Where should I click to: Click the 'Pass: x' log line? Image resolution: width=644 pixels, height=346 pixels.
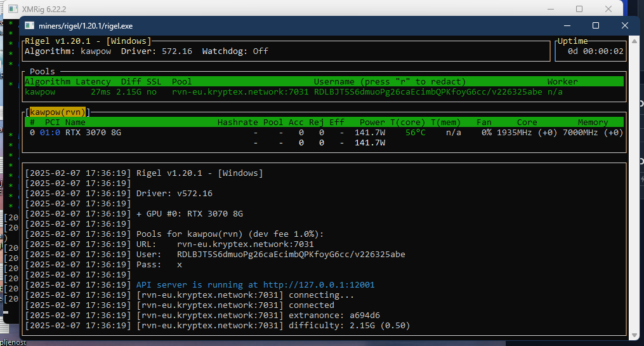pos(159,265)
